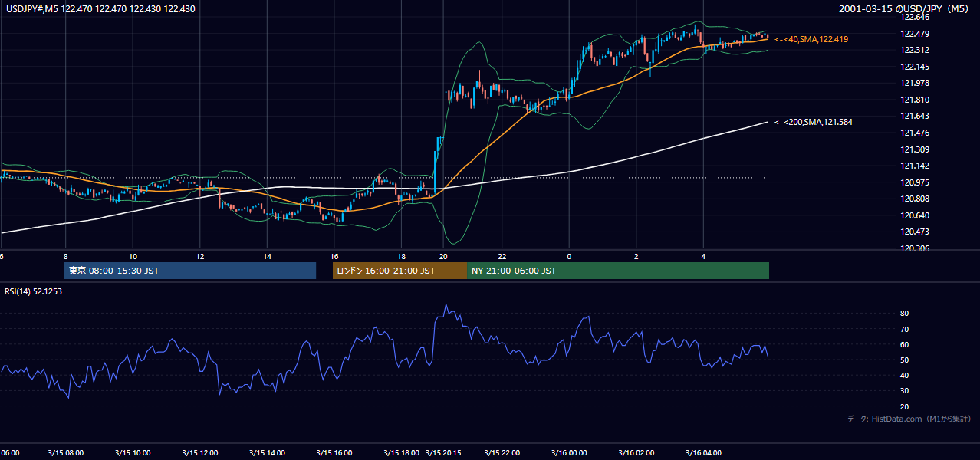Click price axis value 120.473

pyautogui.click(x=916, y=232)
